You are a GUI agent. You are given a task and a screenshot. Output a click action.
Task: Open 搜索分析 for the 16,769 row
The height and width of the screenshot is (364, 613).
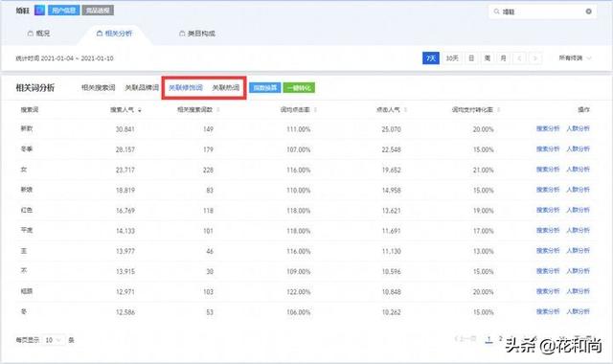[548, 210]
